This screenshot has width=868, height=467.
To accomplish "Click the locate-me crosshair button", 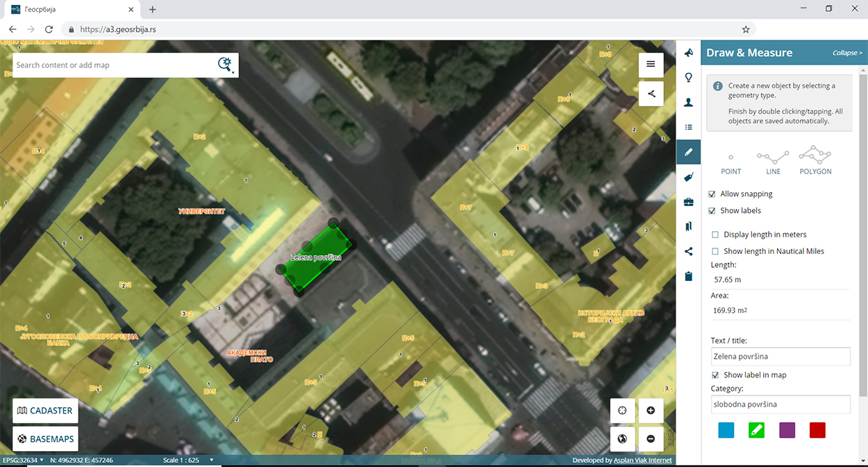I will point(622,410).
